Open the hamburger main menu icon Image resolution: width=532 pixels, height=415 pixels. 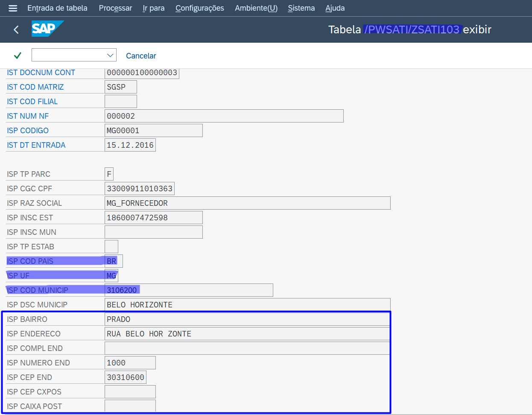pos(13,8)
